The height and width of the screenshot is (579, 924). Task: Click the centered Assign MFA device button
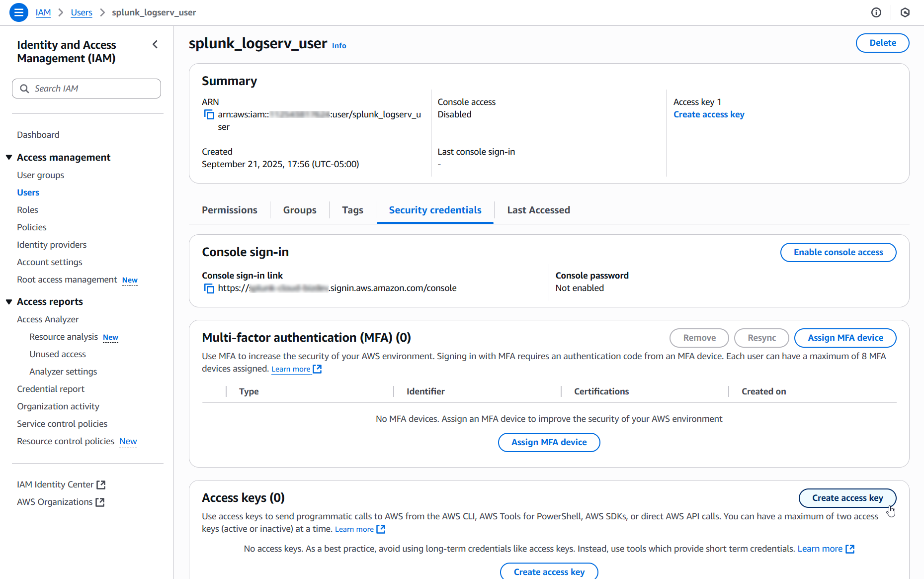click(x=549, y=442)
